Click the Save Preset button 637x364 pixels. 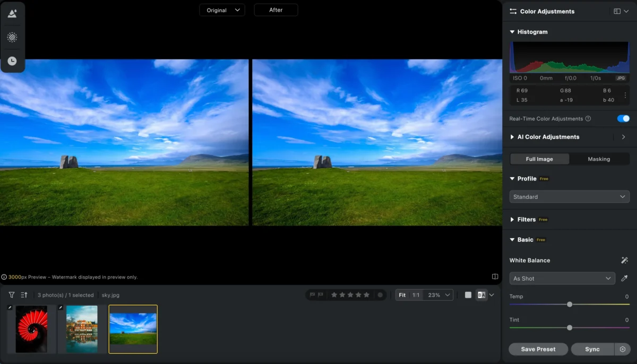[538, 349]
